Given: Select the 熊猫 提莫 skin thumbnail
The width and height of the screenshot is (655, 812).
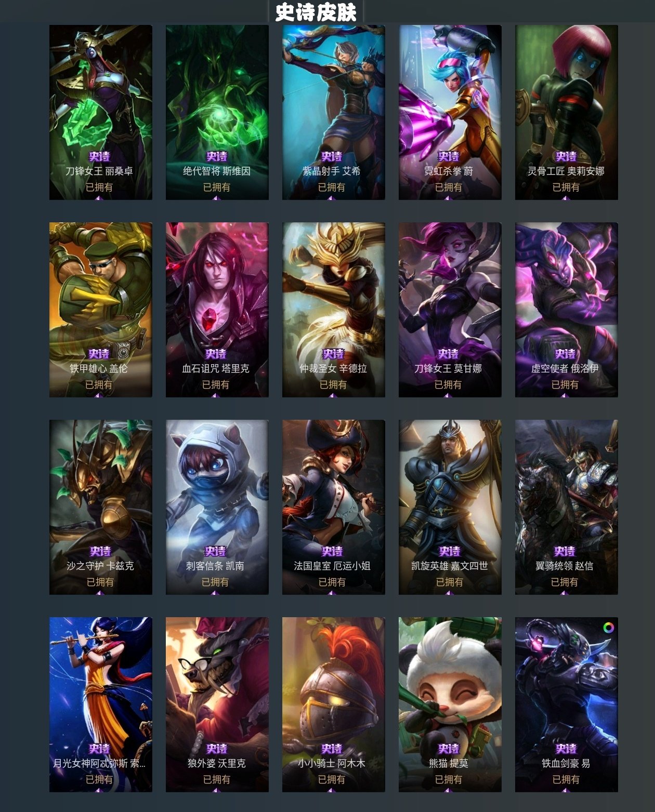Looking at the screenshot, I should 450,704.
